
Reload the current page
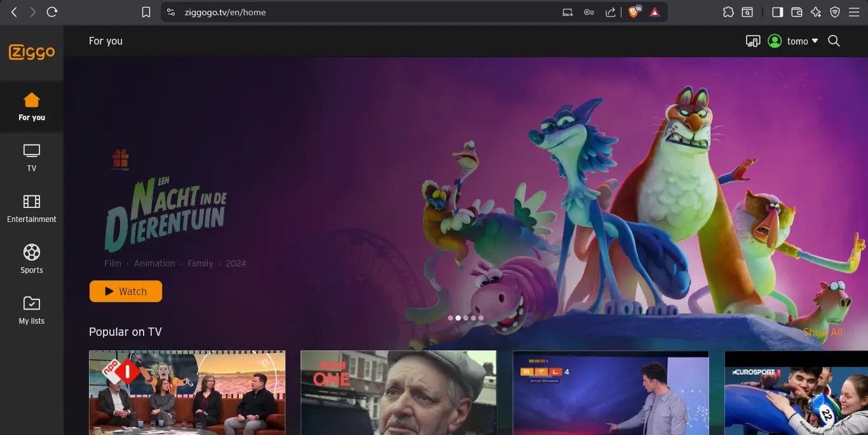[52, 12]
